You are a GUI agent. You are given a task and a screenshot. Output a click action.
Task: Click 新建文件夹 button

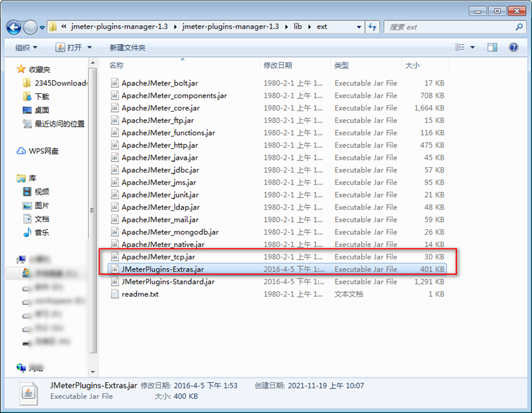click(x=127, y=48)
